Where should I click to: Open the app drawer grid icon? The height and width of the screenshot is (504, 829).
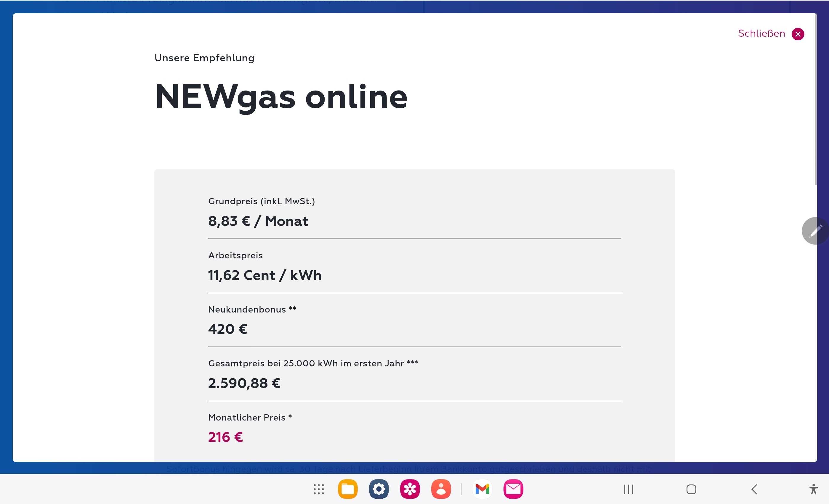pos(318,489)
